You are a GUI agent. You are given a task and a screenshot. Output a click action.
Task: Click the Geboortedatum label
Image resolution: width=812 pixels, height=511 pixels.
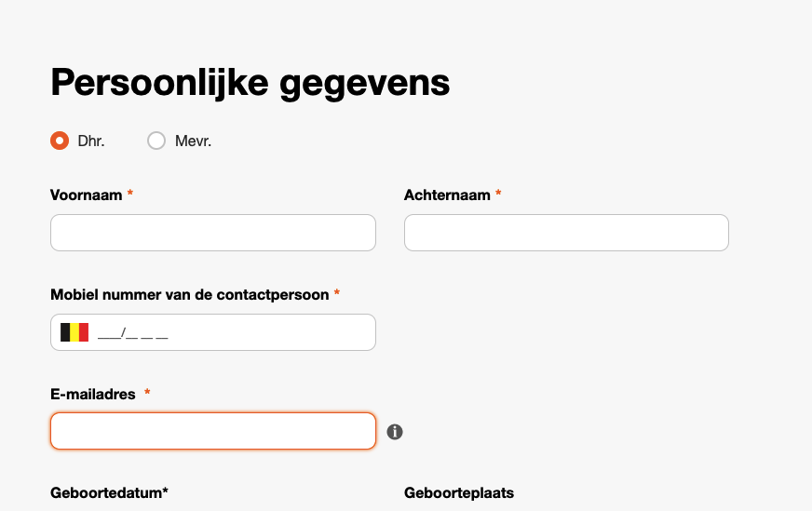click(109, 493)
